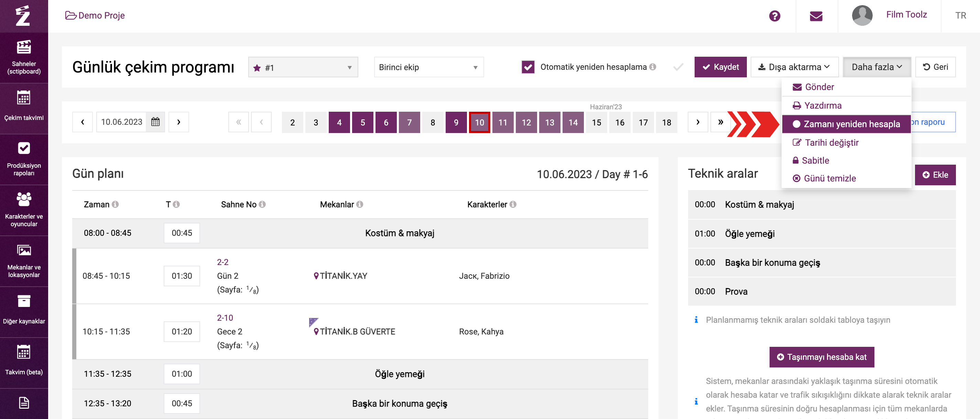980x419 pixels.
Task: Choose Günü temizle menu item
Action: (846, 178)
